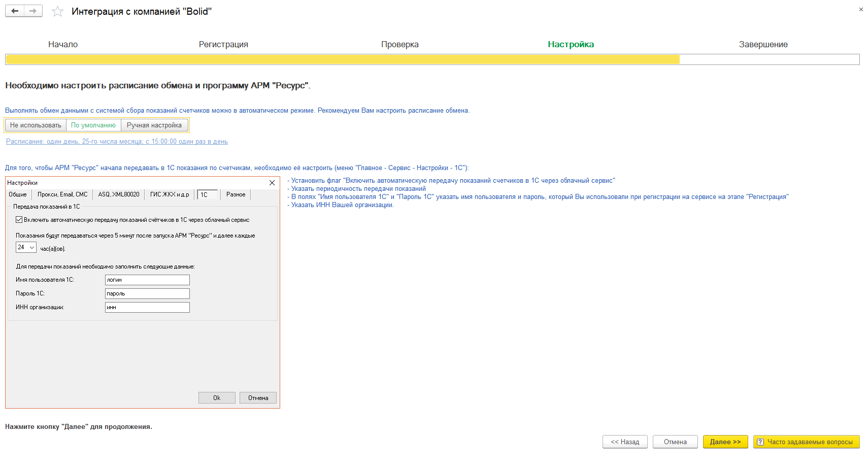The image size is (868, 467).
Task: Click the "ИНН организации" input field
Action: (x=147, y=307)
